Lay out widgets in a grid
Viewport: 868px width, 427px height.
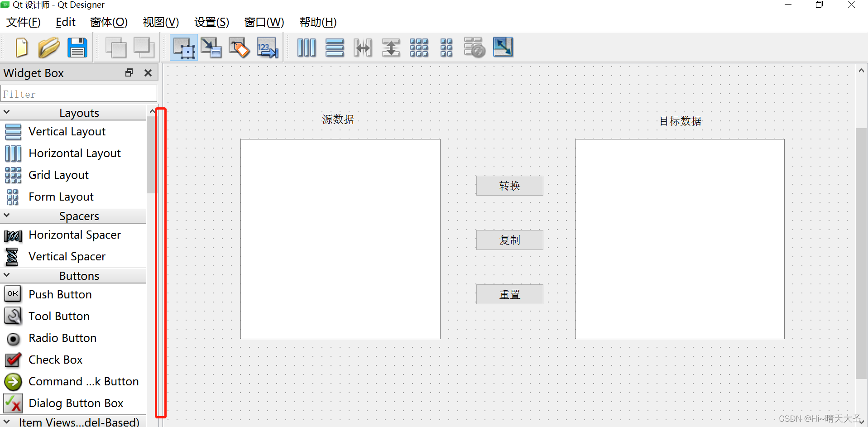(419, 47)
